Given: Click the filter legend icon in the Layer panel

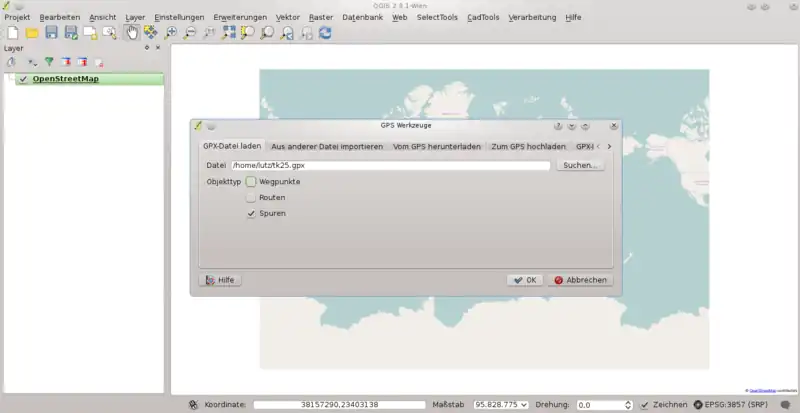Looking at the screenshot, I should [48, 62].
